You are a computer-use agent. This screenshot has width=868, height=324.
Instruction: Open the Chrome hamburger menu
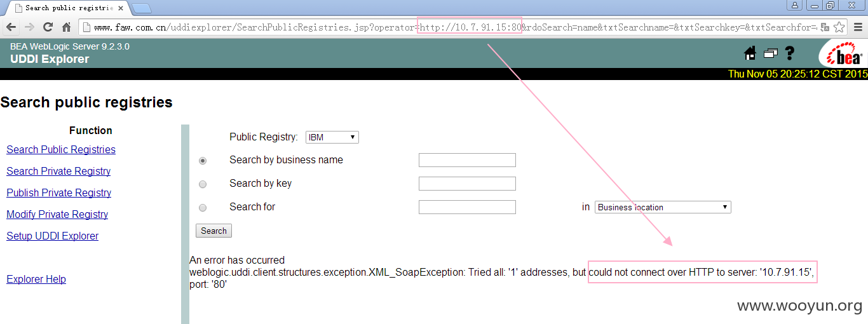point(858,27)
